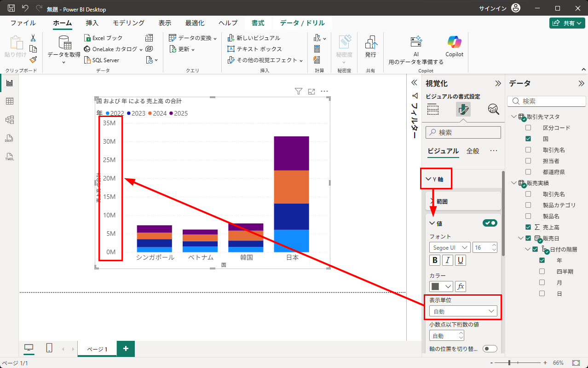Add a new page with plus button
The width and height of the screenshot is (588, 368).
(x=126, y=349)
